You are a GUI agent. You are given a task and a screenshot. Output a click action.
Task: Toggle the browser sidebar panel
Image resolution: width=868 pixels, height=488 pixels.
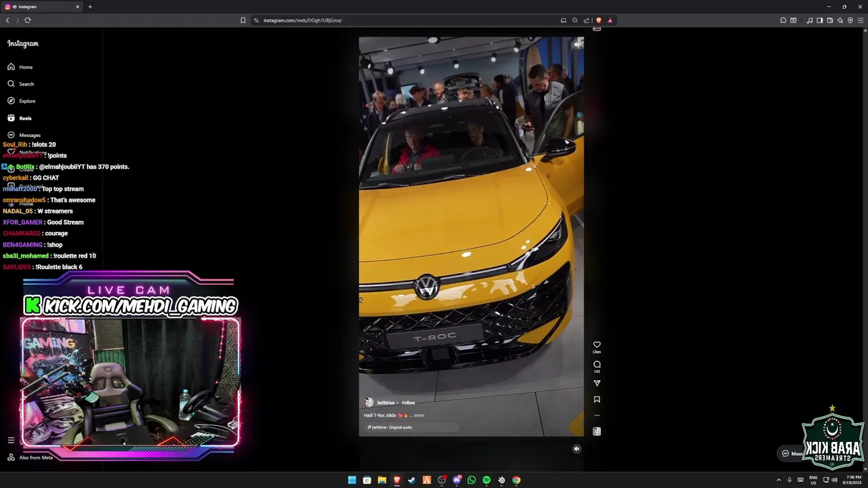(820, 20)
